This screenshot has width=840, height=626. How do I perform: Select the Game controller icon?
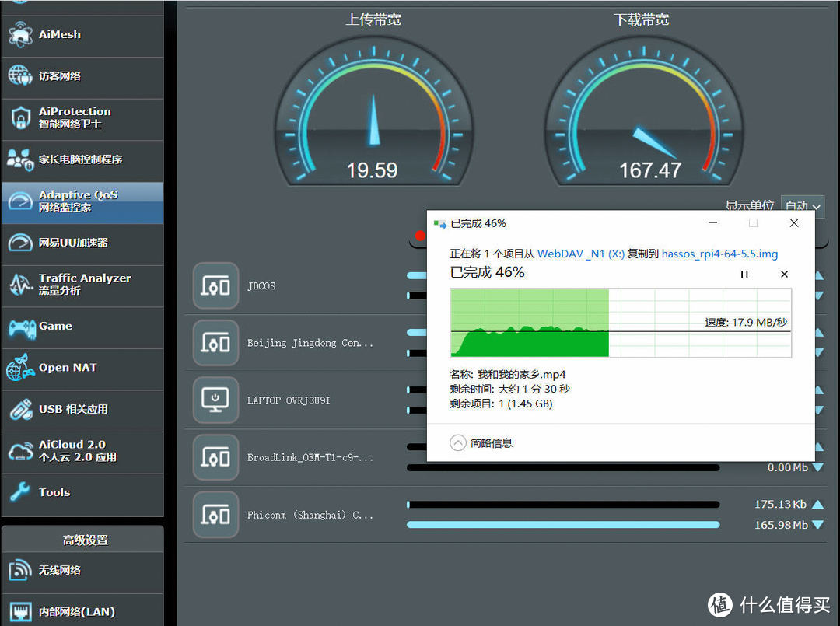pos(20,327)
